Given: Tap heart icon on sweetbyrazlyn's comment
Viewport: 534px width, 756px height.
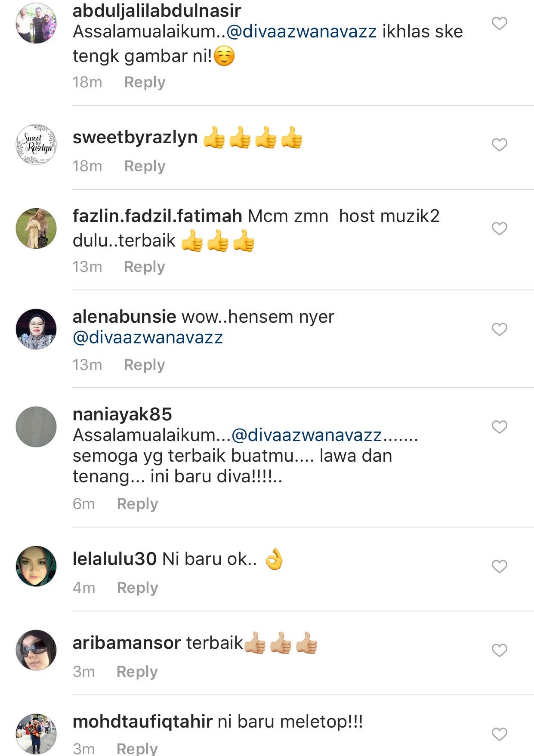Looking at the screenshot, I should tap(499, 145).
